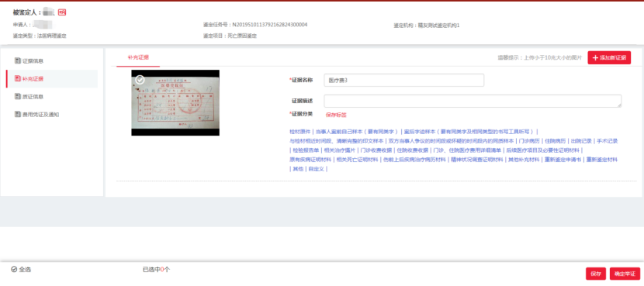Click the 费用凭证及通知 sidebar icon

pyautogui.click(x=18, y=114)
